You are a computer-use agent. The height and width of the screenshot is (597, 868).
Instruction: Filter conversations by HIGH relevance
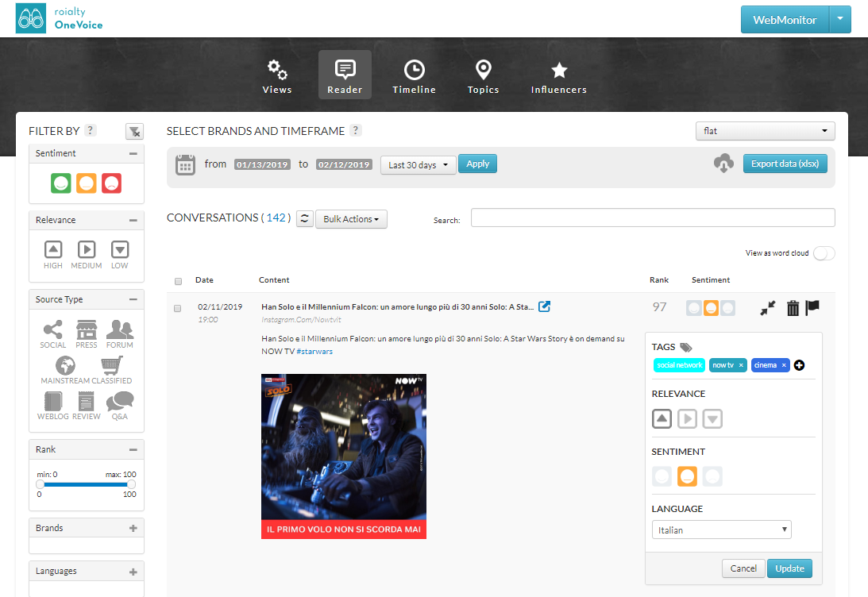[53, 255]
